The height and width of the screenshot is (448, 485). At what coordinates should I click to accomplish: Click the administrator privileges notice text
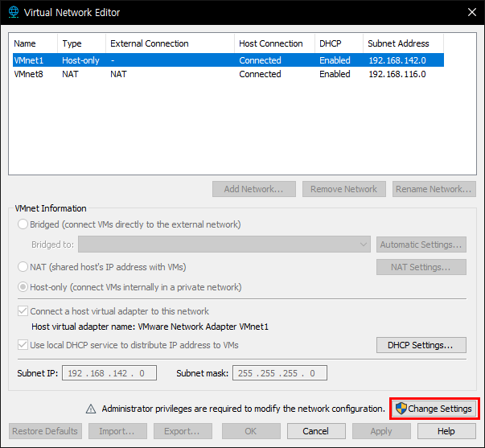[x=243, y=409]
